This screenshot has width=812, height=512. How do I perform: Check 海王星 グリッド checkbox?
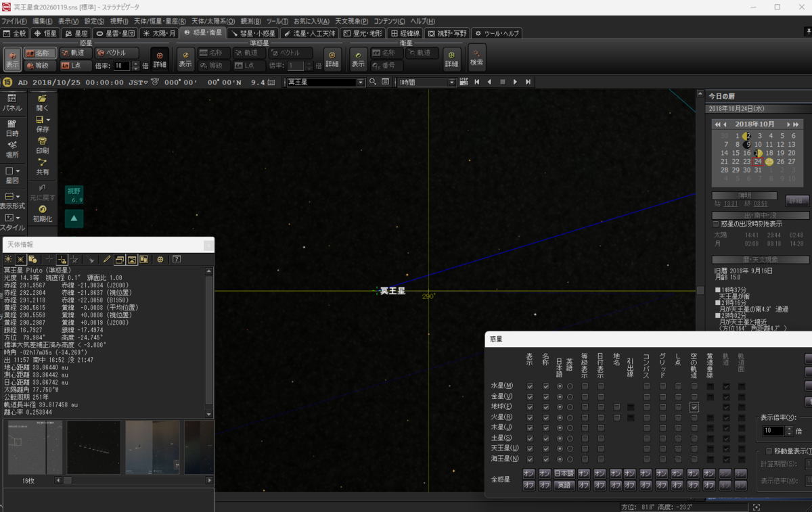pyautogui.click(x=662, y=459)
